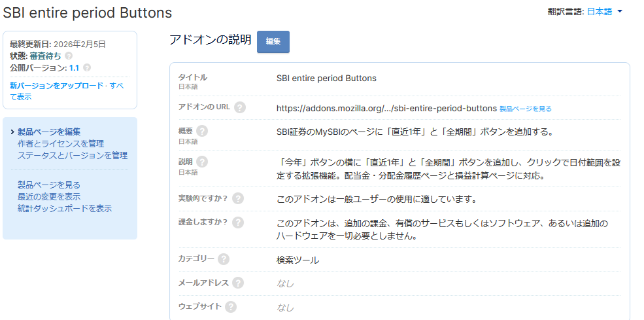Open 作者とライセンスを管理 in sidebar
The width and height of the screenshot is (644, 320).
pyautogui.click(x=60, y=143)
